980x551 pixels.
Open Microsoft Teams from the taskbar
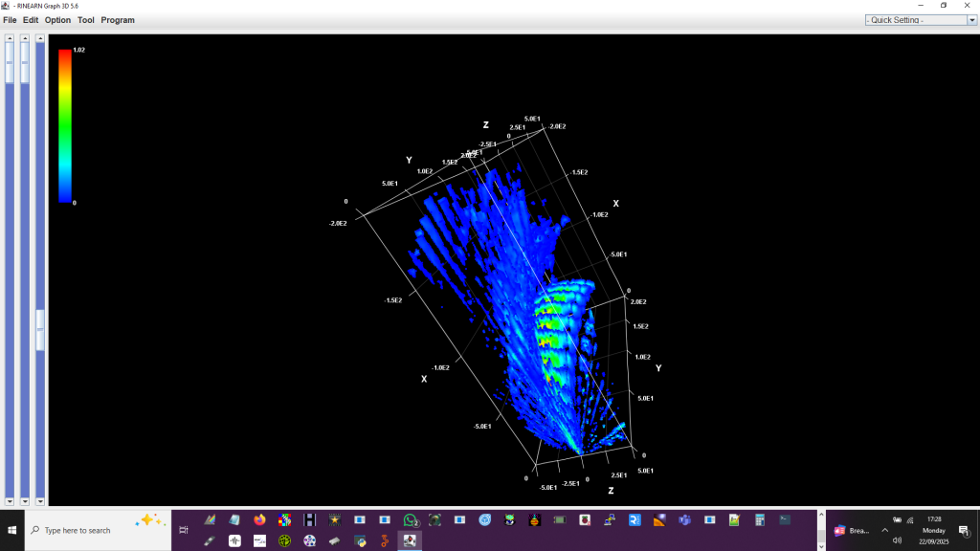[x=684, y=520]
